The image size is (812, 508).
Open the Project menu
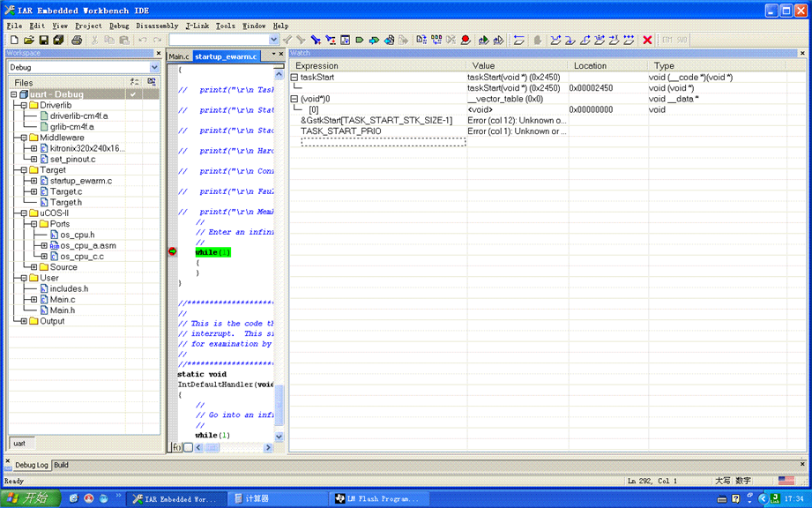(x=88, y=26)
